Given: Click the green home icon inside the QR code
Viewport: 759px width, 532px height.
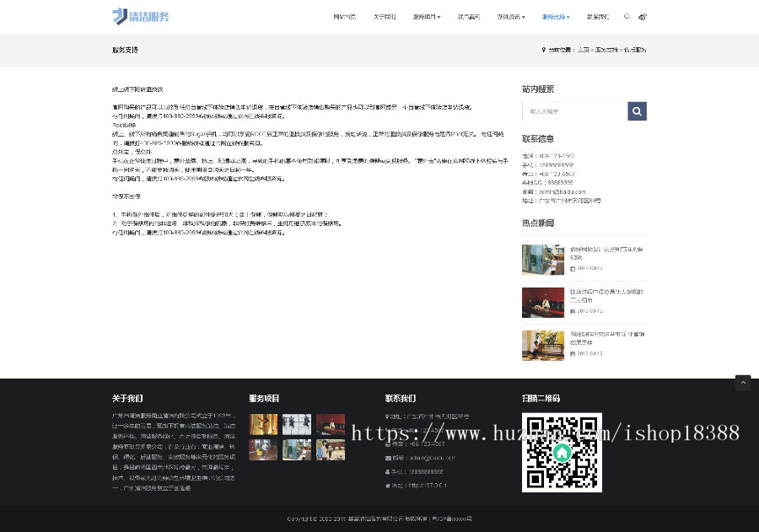Looking at the screenshot, I should click(562, 453).
